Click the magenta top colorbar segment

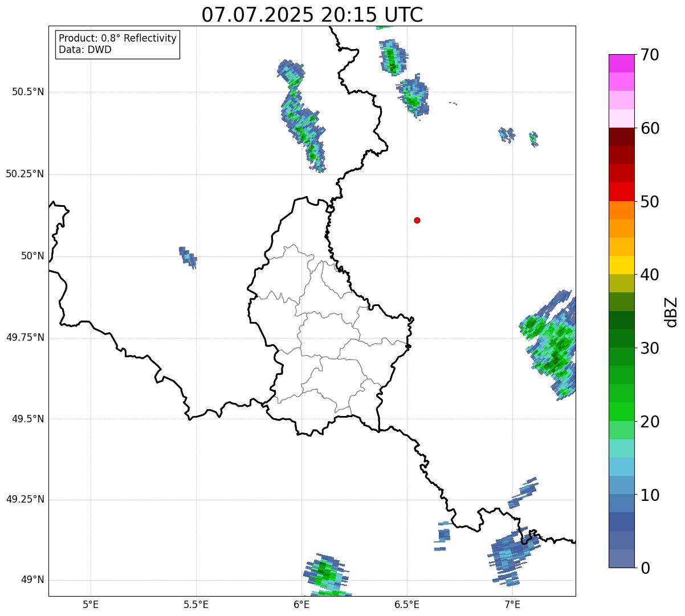click(622, 63)
